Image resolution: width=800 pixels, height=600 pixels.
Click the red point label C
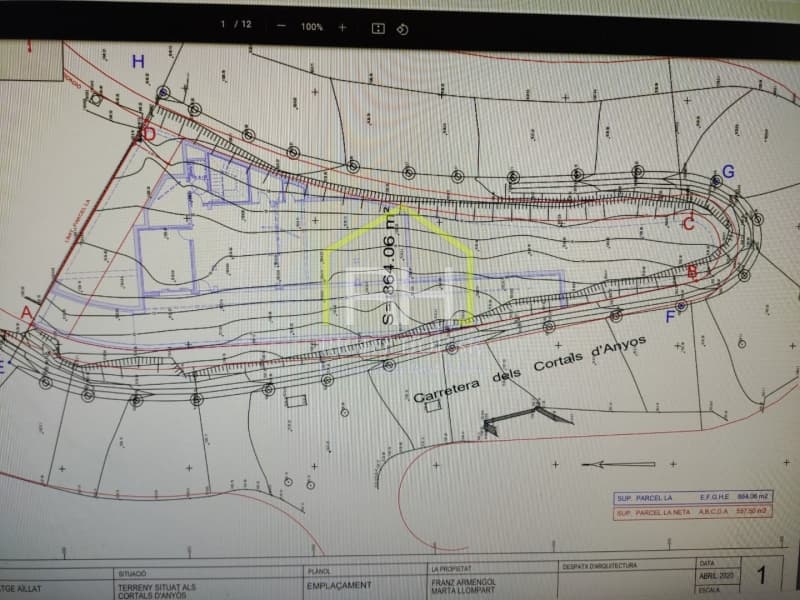click(x=688, y=224)
